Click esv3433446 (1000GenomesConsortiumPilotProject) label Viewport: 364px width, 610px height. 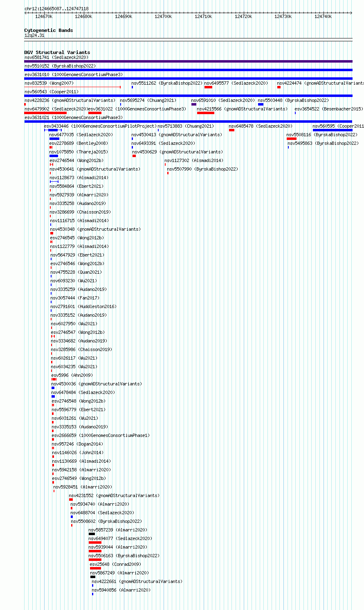[101, 126]
